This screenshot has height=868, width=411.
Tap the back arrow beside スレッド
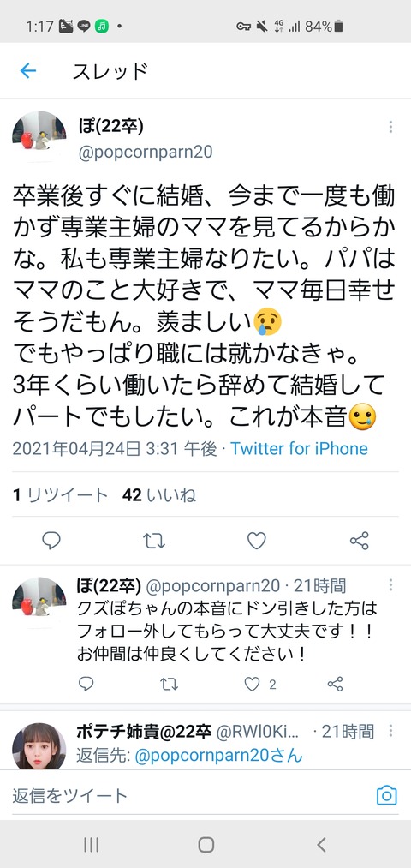point(27,71)
